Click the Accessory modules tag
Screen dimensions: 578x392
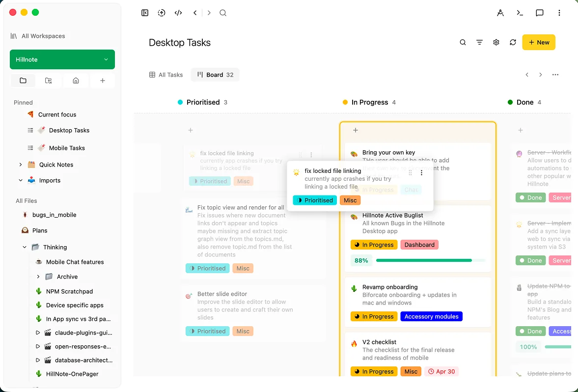point(431,316)
